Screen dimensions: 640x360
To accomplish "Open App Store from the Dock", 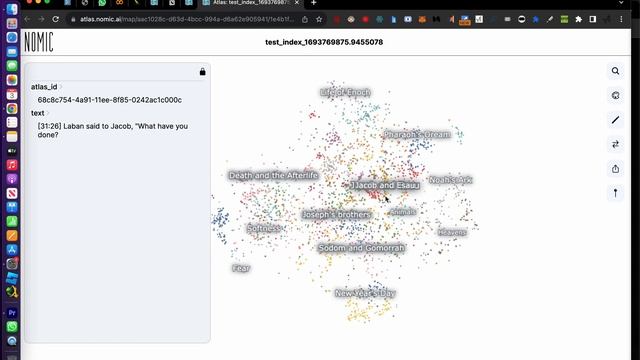I will click(12, 250).
